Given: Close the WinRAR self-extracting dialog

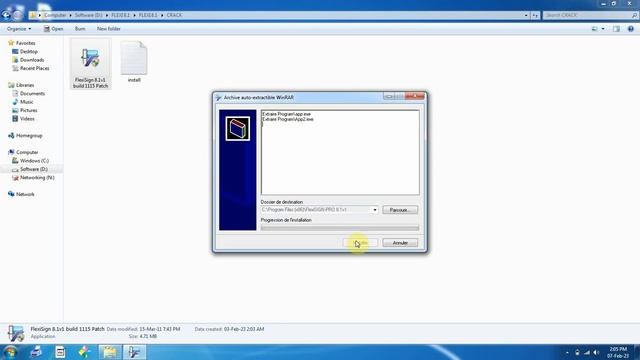Looking at the screenshot, I should (415, 96).
